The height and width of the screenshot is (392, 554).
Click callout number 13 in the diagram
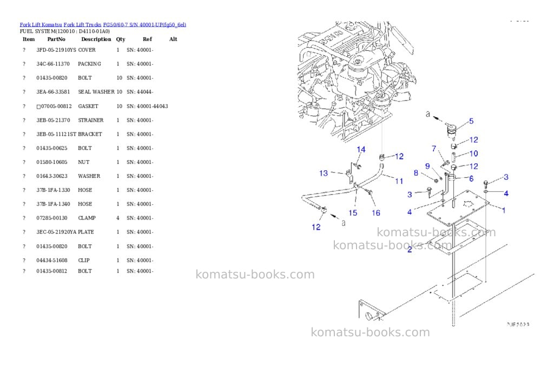click(324, 173)
